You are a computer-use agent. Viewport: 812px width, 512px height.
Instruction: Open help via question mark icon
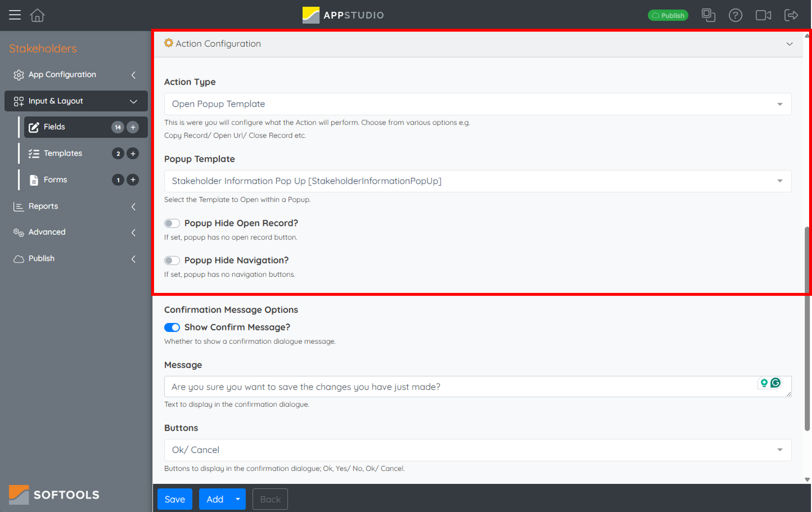tap(735, 15)
